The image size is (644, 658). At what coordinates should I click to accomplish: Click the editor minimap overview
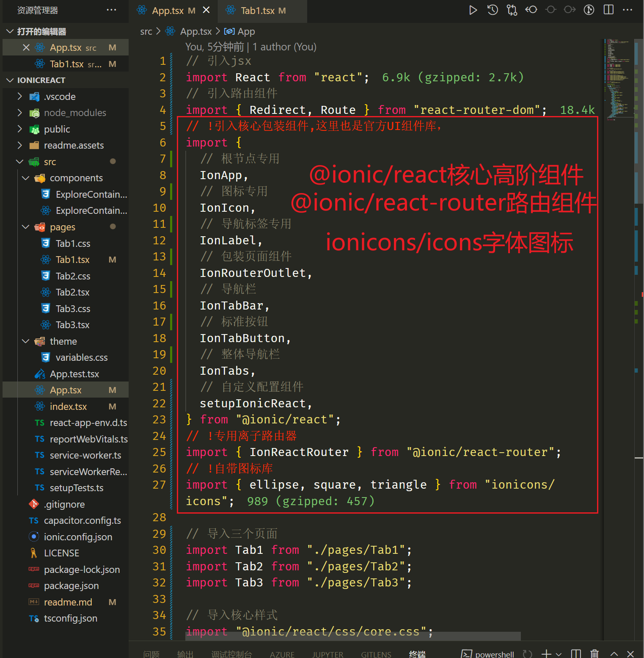(619, 79)
